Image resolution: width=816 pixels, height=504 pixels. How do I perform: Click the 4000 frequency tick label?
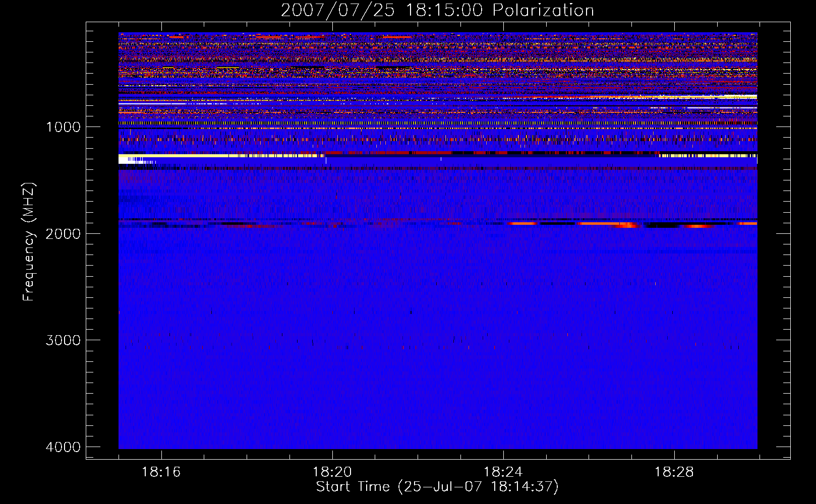tap(63, 447)
